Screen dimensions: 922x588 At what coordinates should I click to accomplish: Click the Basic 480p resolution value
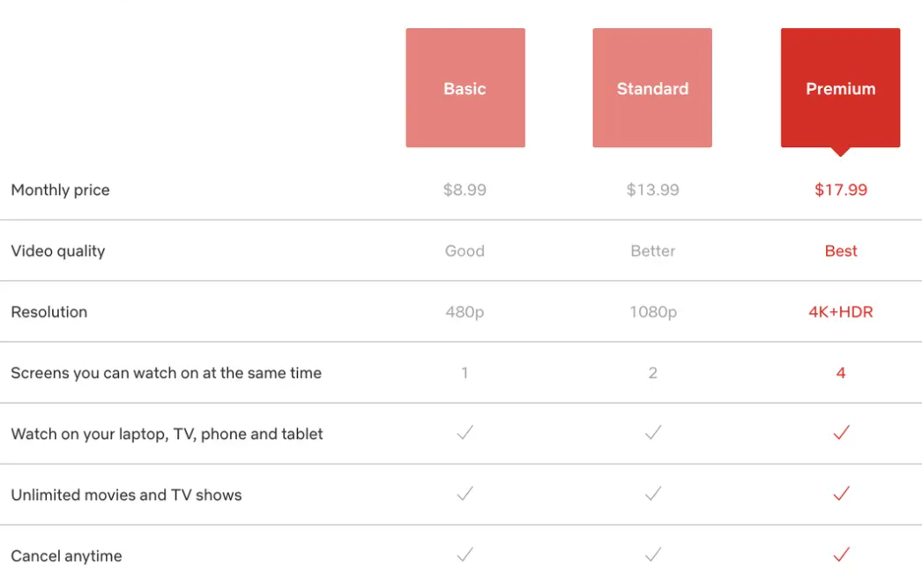465,312
